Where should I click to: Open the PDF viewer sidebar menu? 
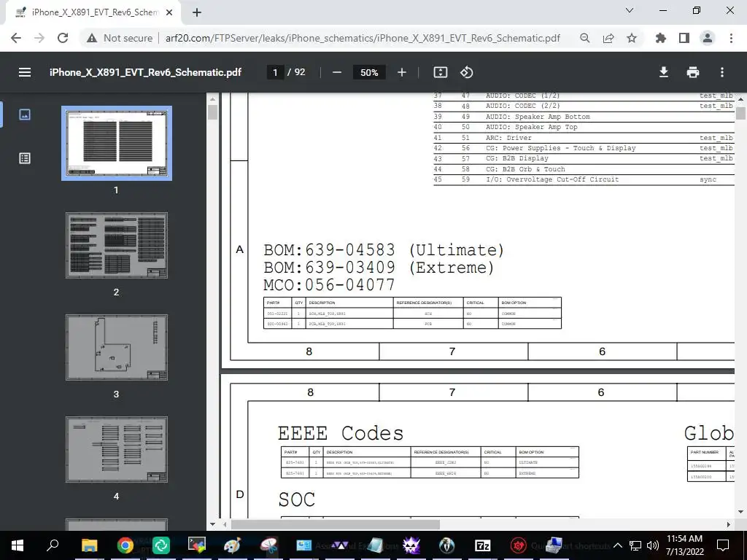pos(25,72)
